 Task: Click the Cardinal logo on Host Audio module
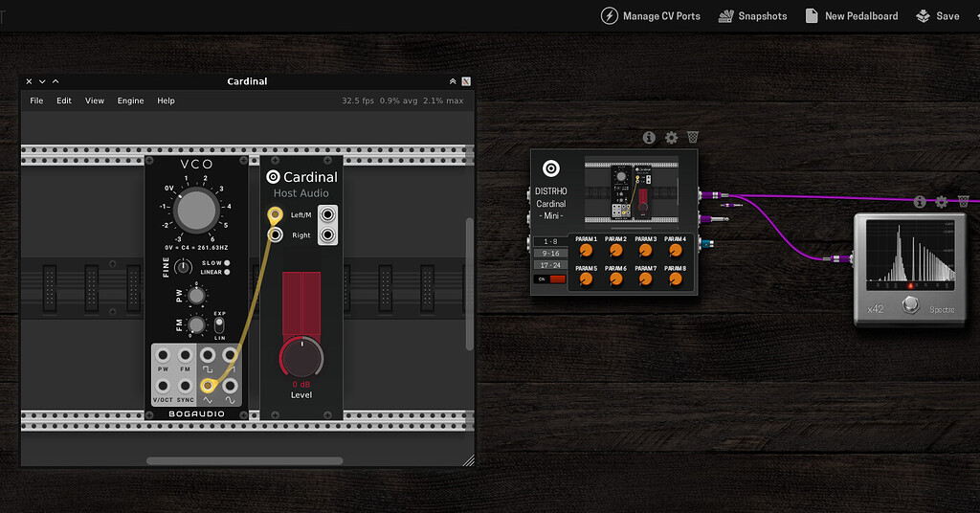point(273,177)
